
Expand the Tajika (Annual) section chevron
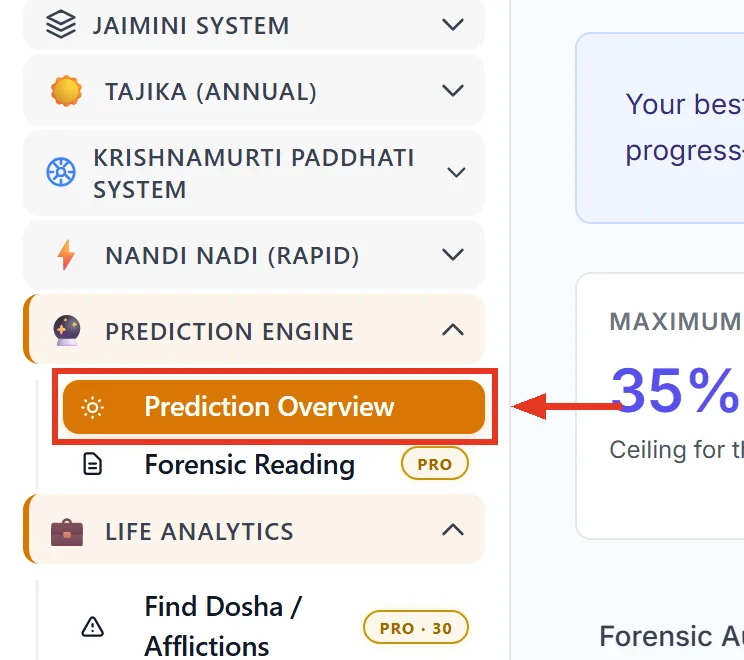coord(453,90)
